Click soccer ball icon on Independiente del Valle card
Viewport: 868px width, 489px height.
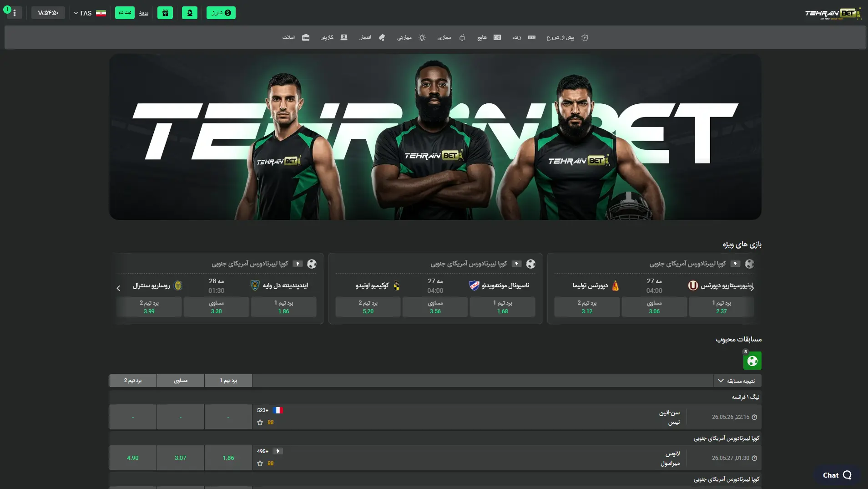point(312,264)
